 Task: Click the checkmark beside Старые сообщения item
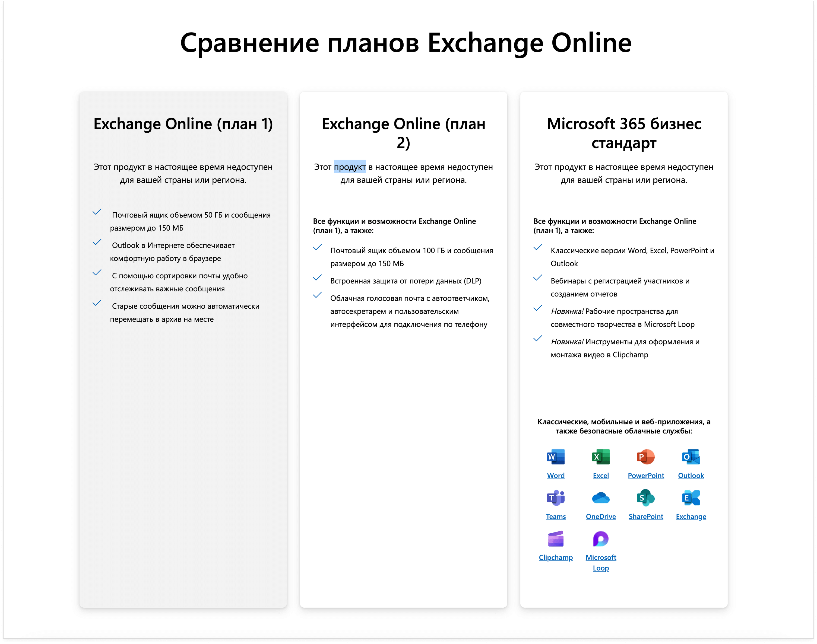[97, 303]
